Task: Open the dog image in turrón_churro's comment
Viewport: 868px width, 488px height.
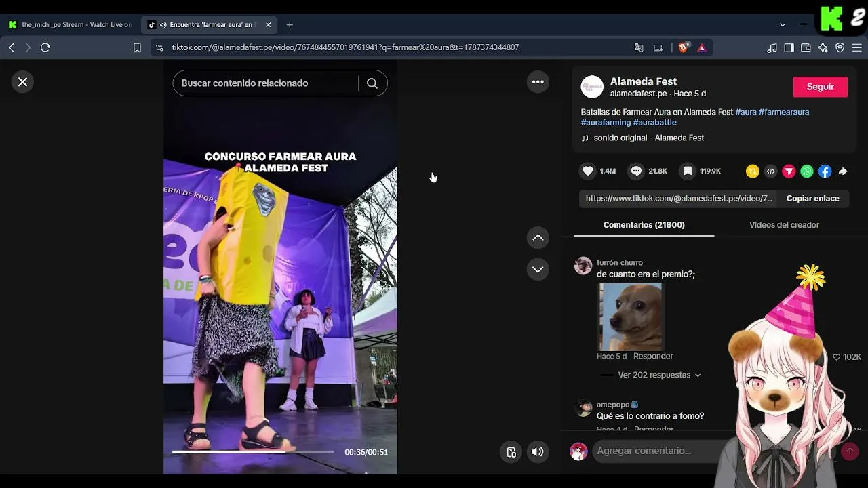Action: coord(631,317)
